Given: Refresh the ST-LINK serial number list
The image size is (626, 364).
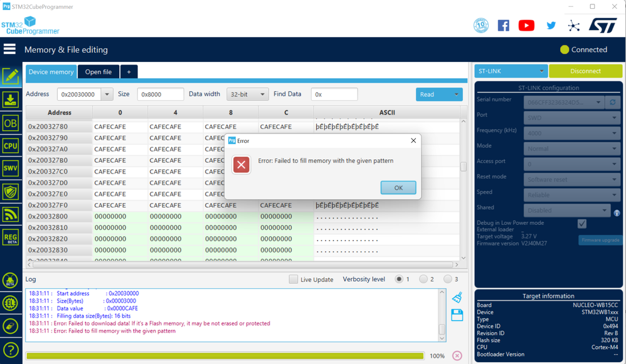Looking at the screenshot, I should point(612,103).
